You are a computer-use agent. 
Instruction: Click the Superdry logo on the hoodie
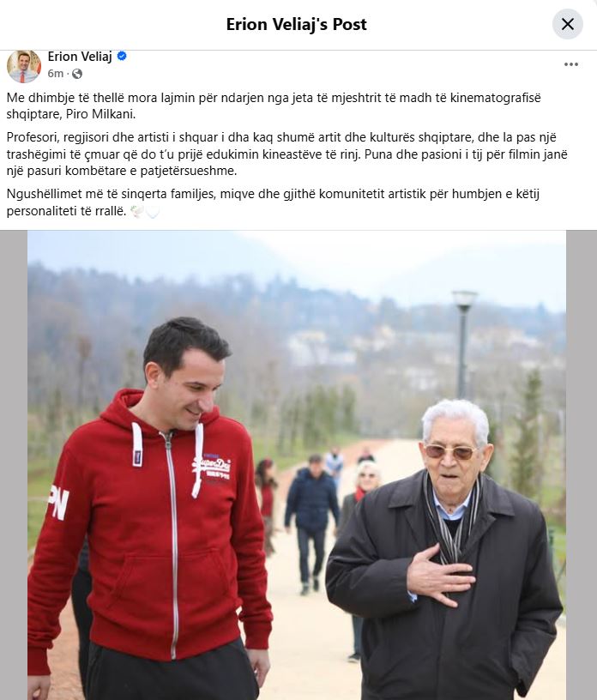click(211, 467)
